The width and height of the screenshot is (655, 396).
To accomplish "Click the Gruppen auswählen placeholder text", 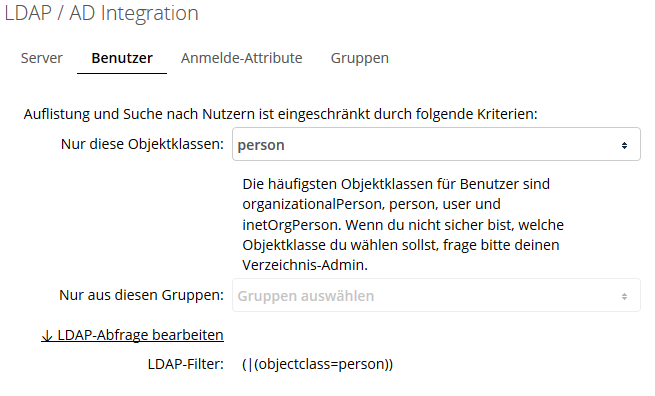I will (306, 296).
